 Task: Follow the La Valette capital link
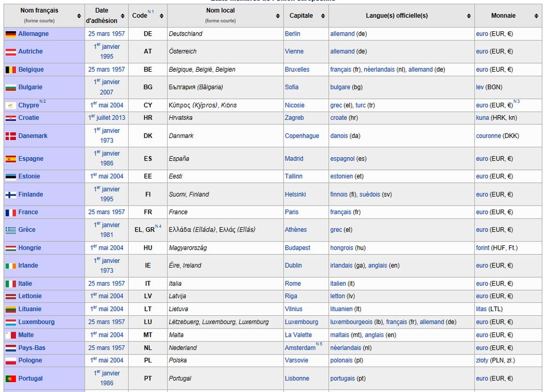click(x=298, y=335)
